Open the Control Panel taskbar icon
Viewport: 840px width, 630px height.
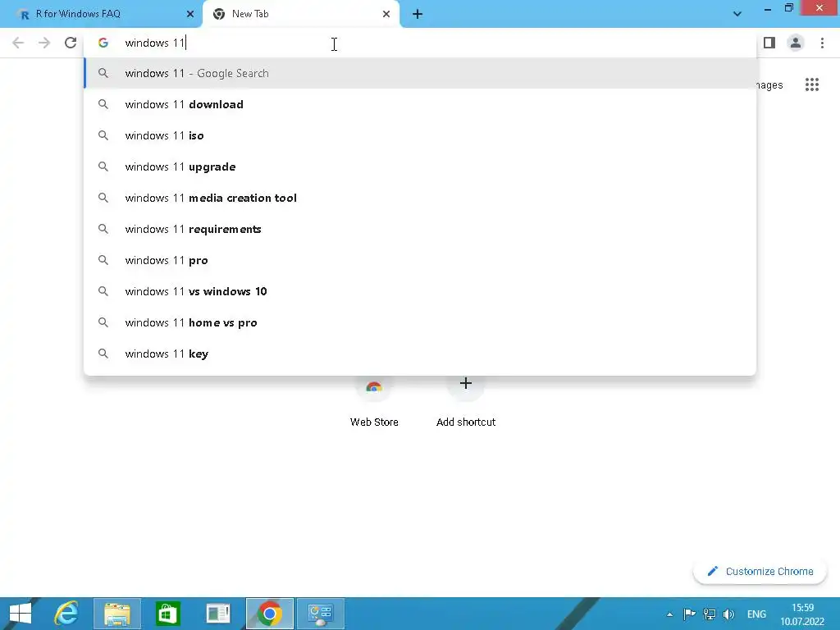tap(321, 614)
